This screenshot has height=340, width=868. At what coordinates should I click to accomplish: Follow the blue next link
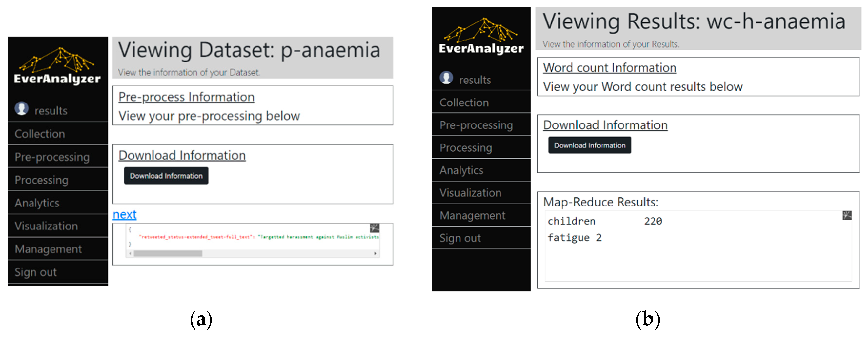click(x=124, y=215)
